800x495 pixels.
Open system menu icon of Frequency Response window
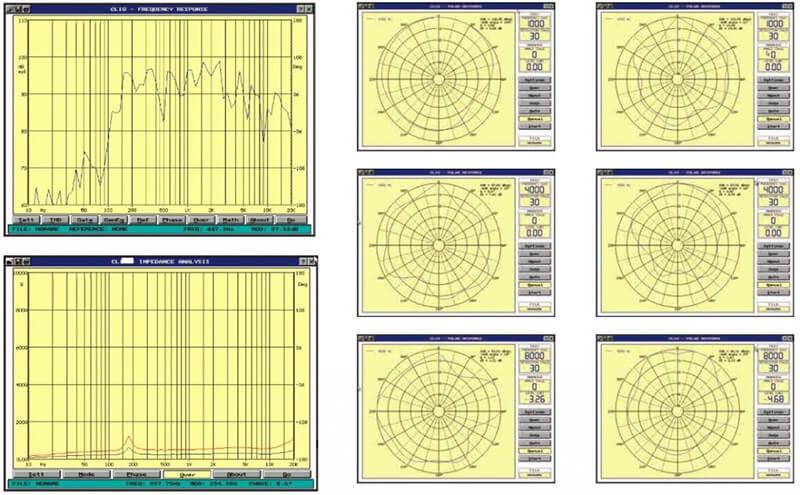tap(11, 9)
